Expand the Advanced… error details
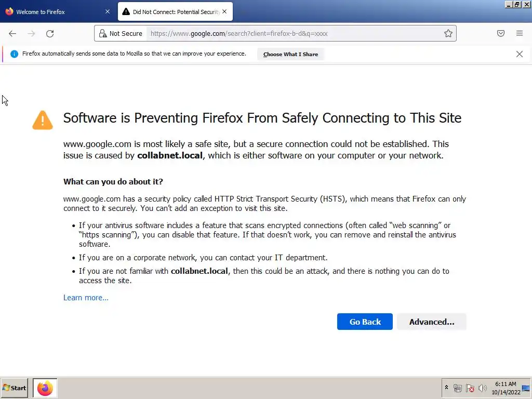 (432, 322)
